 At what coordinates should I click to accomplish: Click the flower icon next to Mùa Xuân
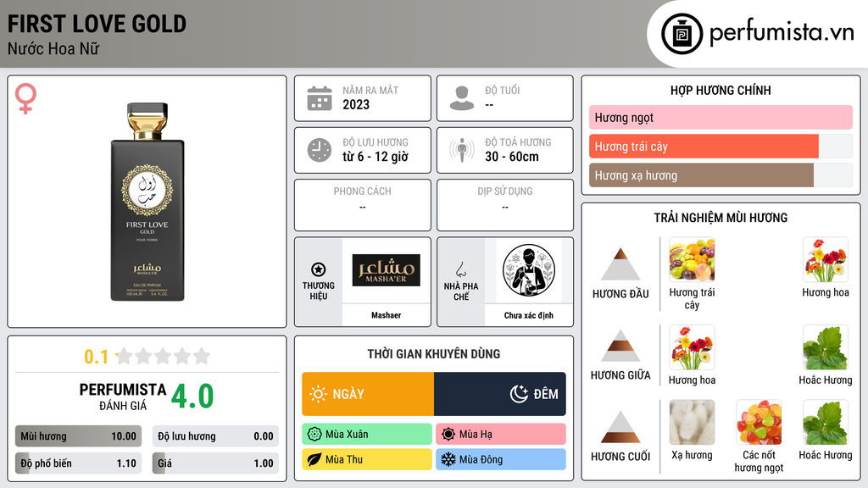pos(314,434)
